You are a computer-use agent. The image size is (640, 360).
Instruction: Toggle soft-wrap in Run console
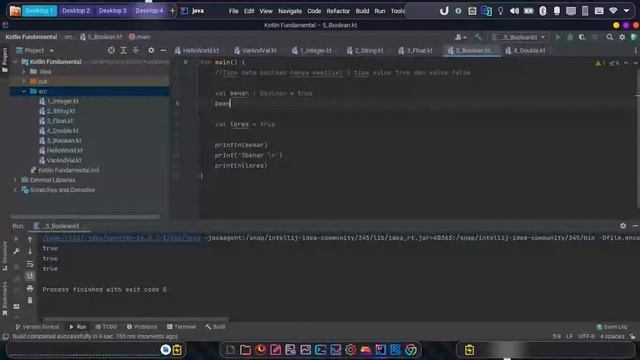tap(30, 264)
